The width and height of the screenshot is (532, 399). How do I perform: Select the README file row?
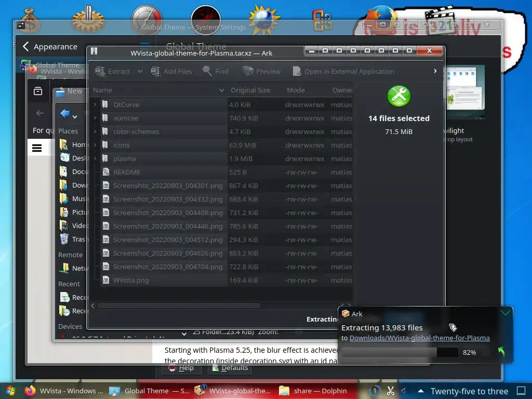pos(222,172)
